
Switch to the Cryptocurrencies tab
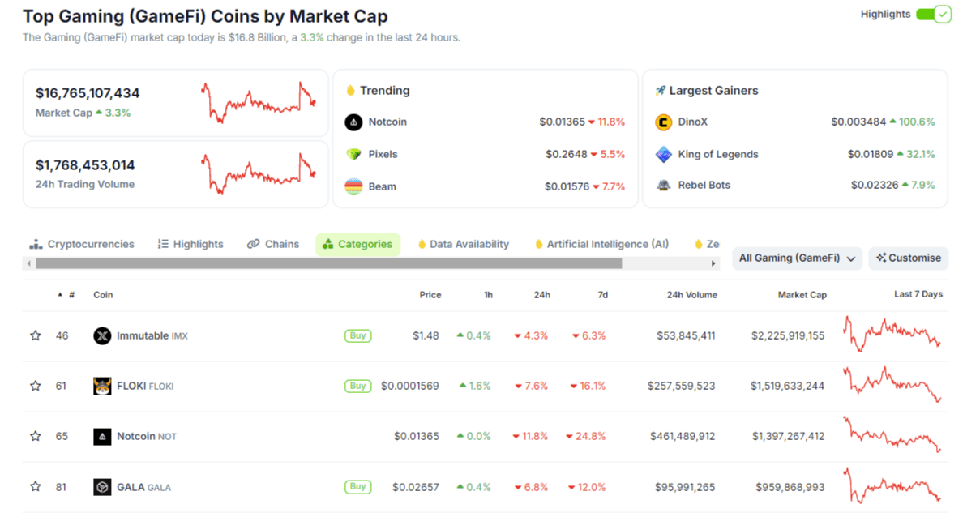[x=82, y=244]
